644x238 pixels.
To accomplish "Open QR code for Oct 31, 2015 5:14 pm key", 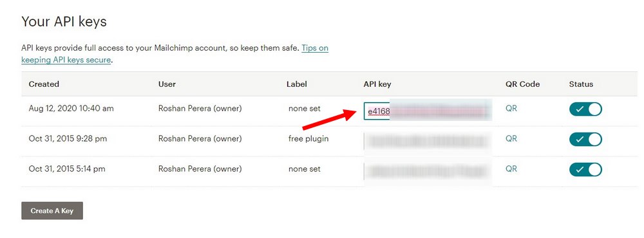I will point(511,169).
